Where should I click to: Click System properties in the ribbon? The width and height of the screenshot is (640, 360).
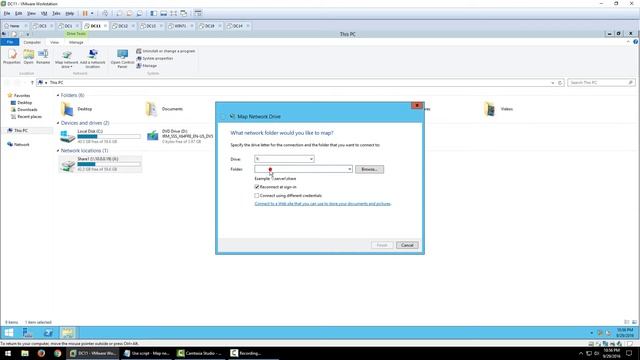click(x=155, y=58)
